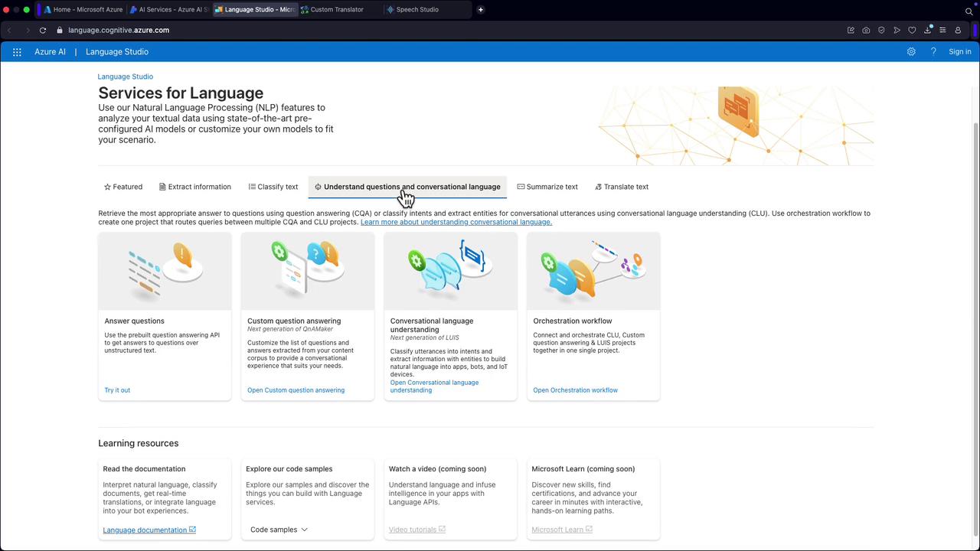
Task: Click the browser forward arrow
Action: tap(28, 31)
